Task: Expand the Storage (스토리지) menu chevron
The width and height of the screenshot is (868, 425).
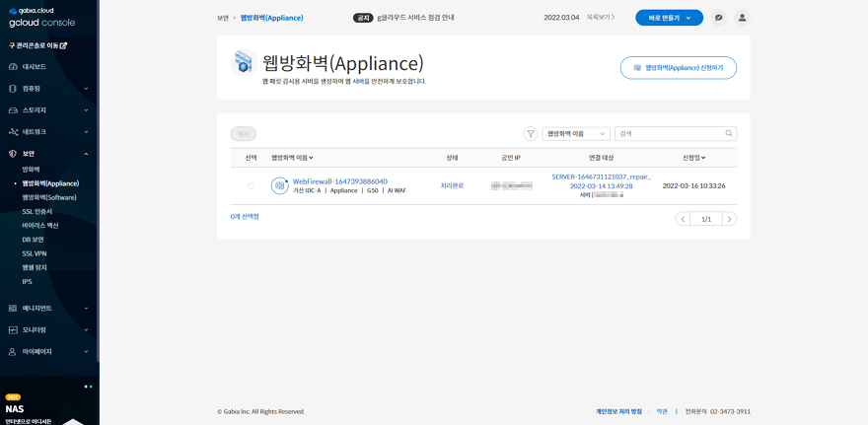Action: coord(86,110)
